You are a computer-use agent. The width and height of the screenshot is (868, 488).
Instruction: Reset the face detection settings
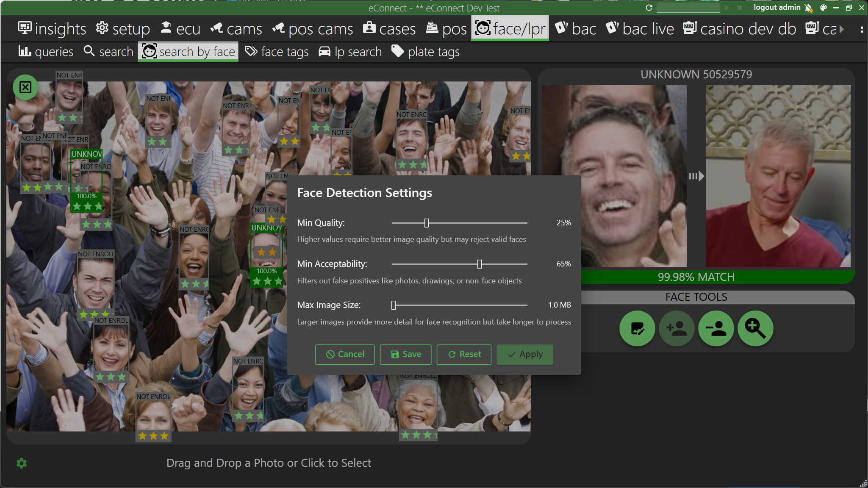[464, 355]
